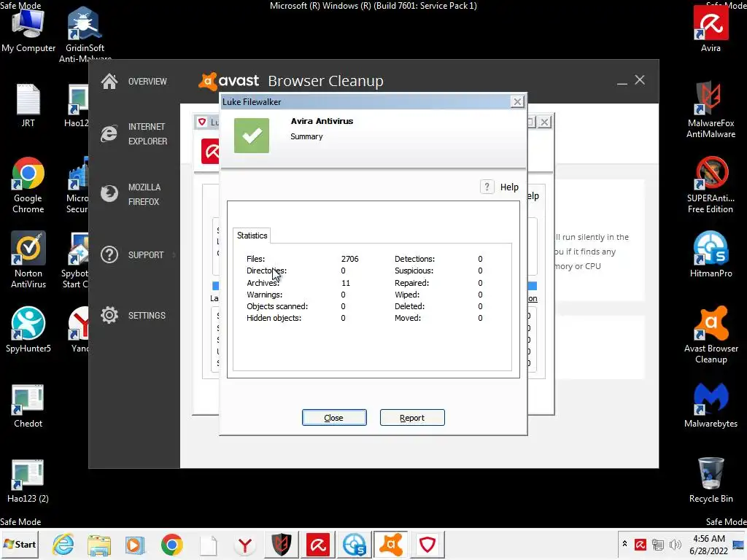Close Luke Filewalker title bar X
The height and width of the screenshot is (560, 747).
pyautogui.click(x=517, y=101)
